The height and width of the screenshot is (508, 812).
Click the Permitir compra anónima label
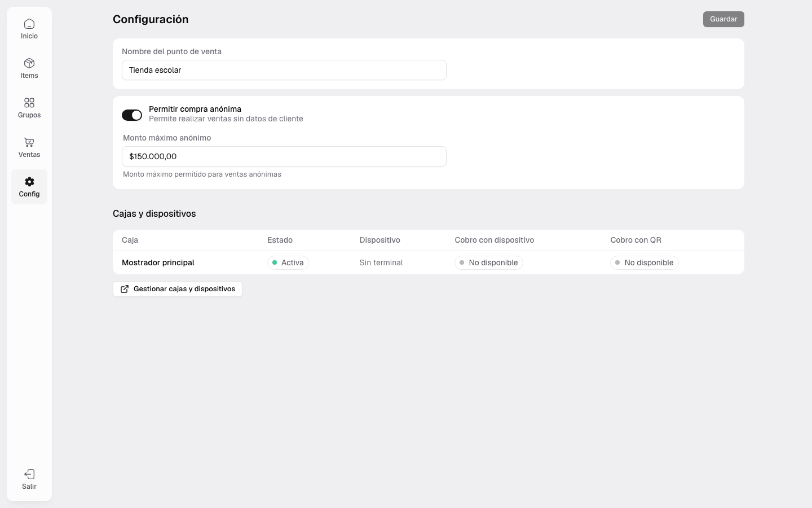(195, 109)
